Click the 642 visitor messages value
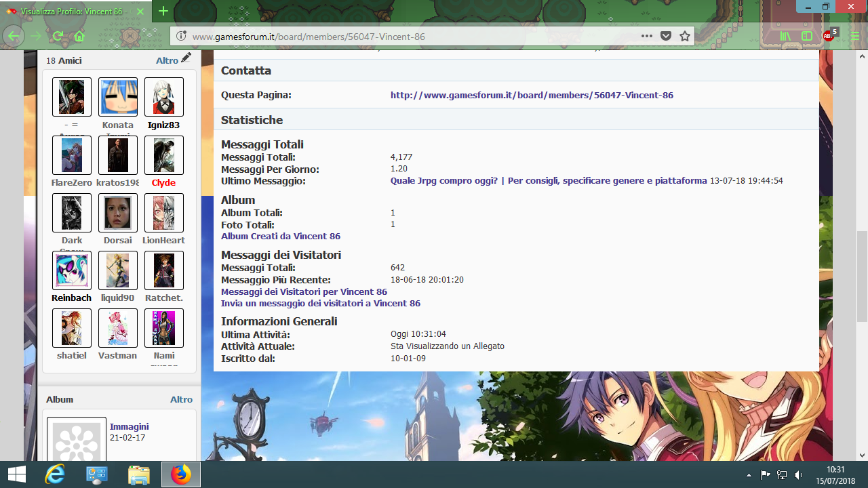This screenshot has height=488, width=868. pos(397,268)
